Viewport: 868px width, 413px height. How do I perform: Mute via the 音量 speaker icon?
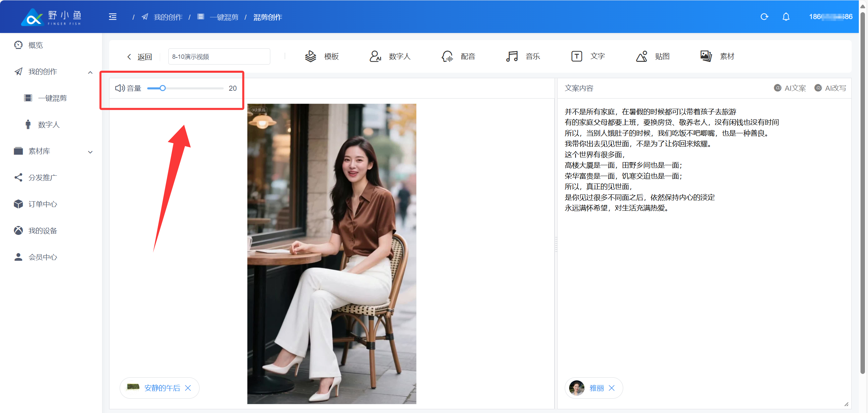120,88
